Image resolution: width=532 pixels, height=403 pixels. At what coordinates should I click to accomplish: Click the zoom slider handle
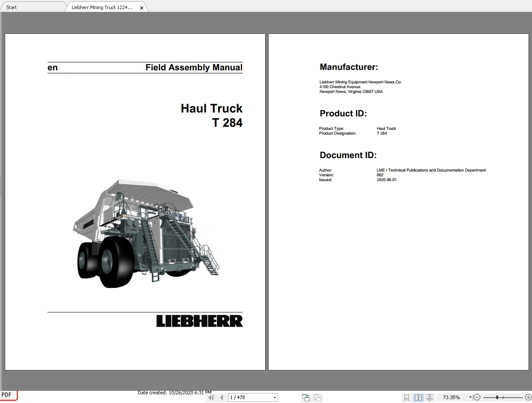tap(497, 397)
